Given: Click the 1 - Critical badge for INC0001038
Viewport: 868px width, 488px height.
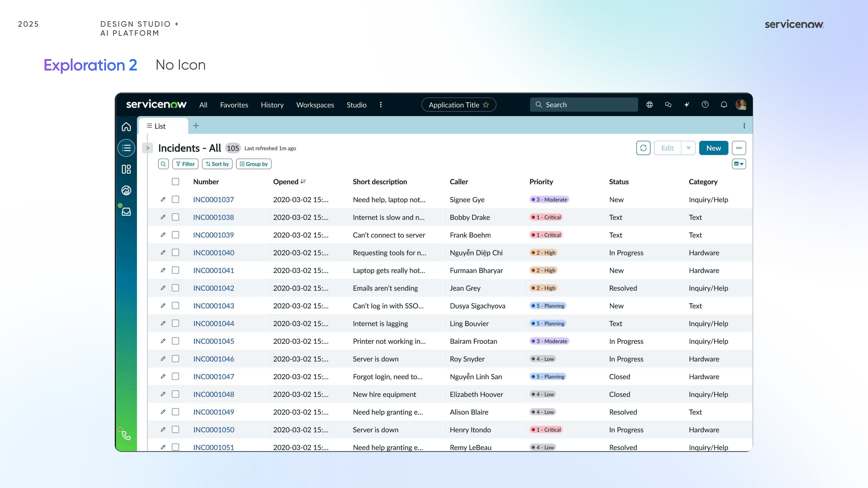Looking at the screenshot, I should [x=546, y=217].
